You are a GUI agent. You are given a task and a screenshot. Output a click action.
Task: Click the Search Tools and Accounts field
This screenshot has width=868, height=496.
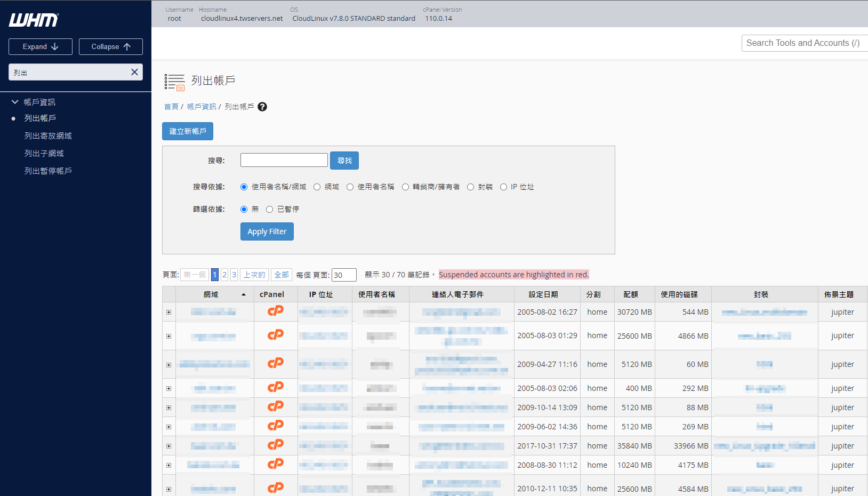click(x=802, y=43)
